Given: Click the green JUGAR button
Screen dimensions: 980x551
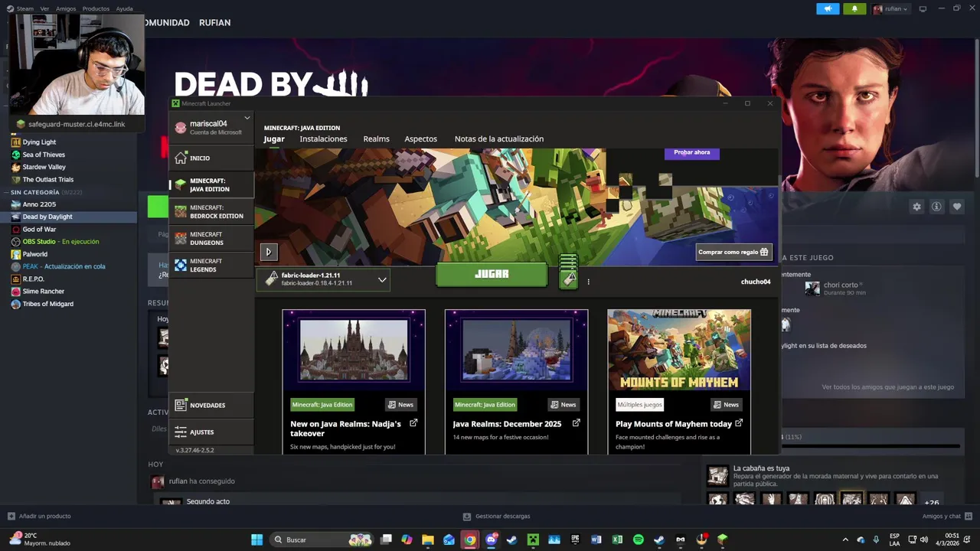Looking at the screenshot, I should 492,274.
